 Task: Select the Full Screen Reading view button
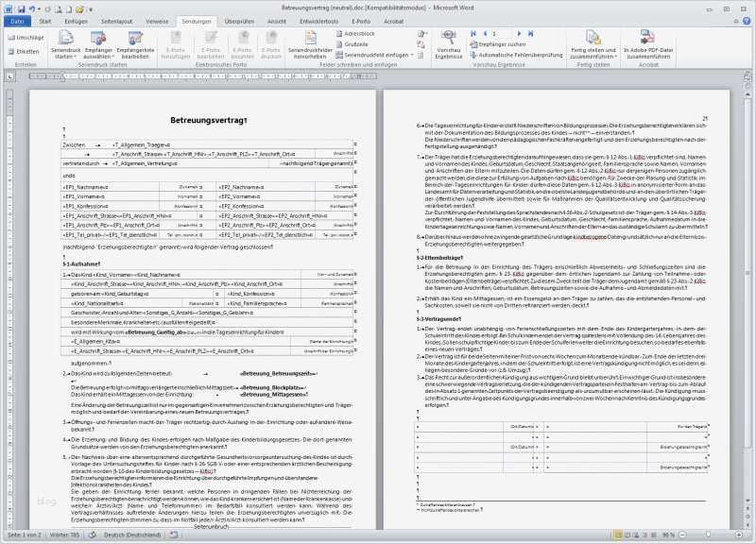coord(627,535)
